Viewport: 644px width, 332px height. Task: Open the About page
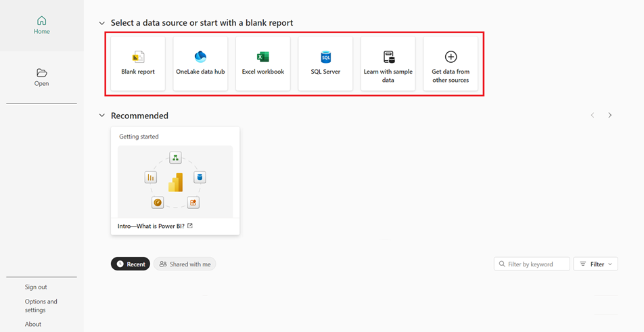click(33, 324)
